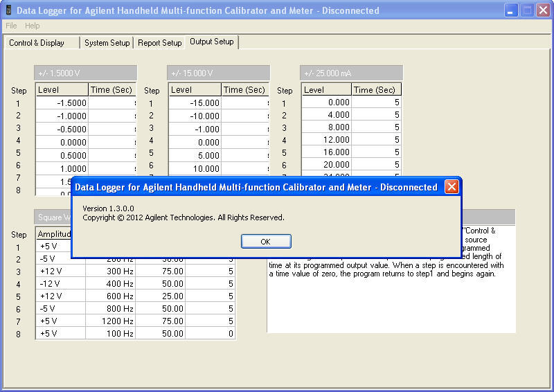Screen dimensions: 554x392
Task: Select the Output Setup tab
Action: tap(212, 42)
